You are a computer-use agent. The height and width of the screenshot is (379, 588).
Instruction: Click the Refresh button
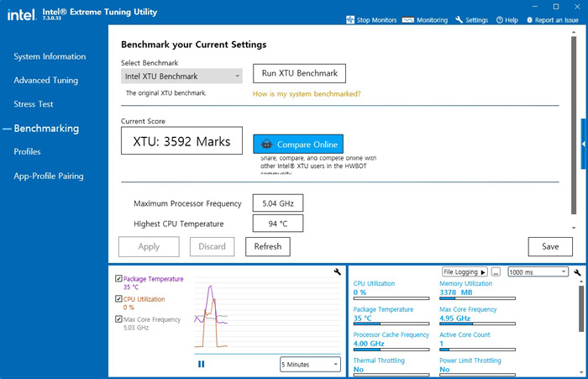(268, 246)
